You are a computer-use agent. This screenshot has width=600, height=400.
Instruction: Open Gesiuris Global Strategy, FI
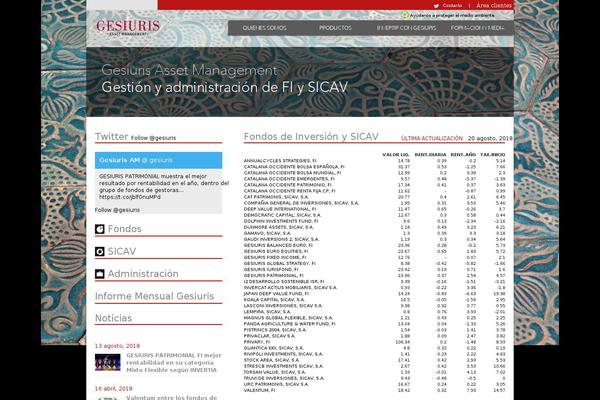coord(279,264)
